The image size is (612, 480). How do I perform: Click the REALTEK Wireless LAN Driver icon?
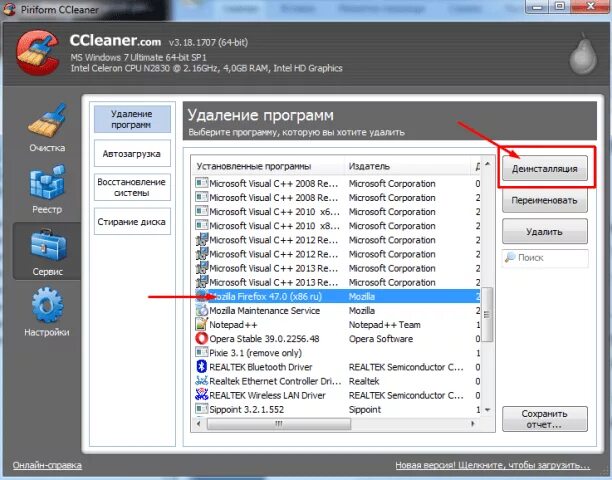[201, 395]
